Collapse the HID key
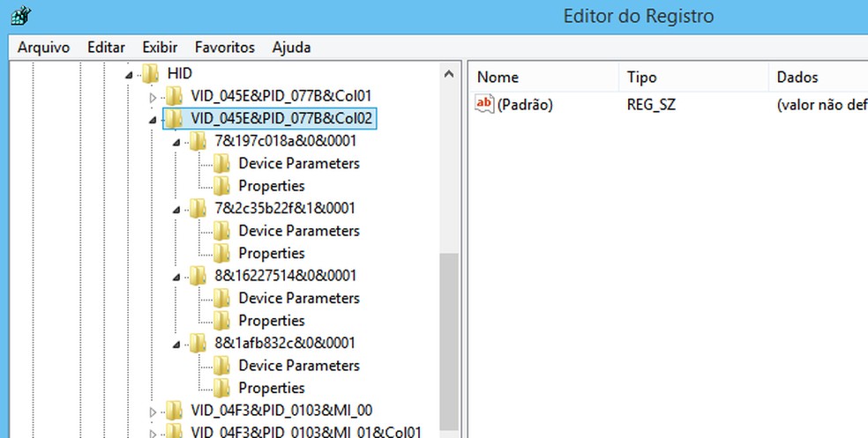The image size is (868, 438). 129,75
